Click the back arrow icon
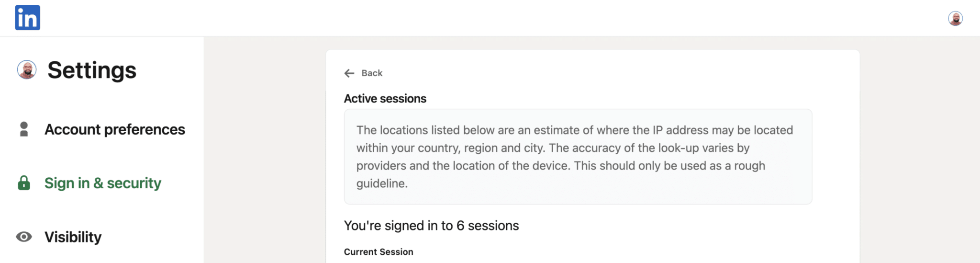980x263 pixels. tap(349, 73)
